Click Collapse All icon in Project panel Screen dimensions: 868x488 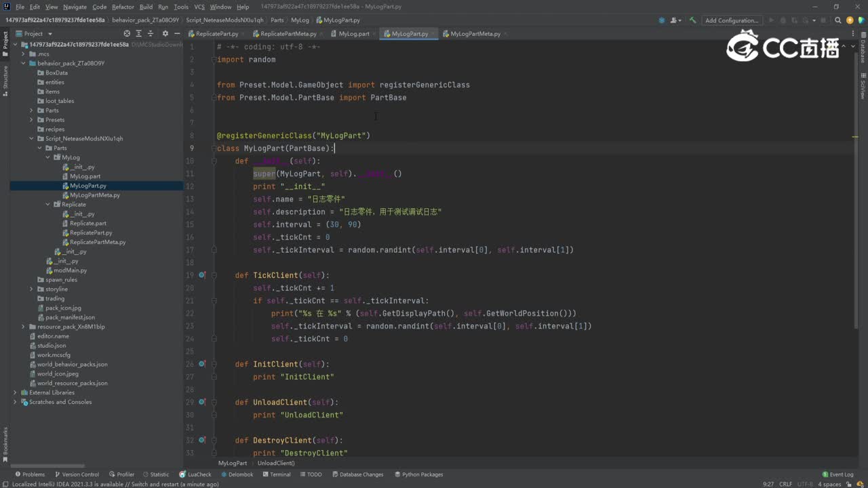[x=151, y=33]
